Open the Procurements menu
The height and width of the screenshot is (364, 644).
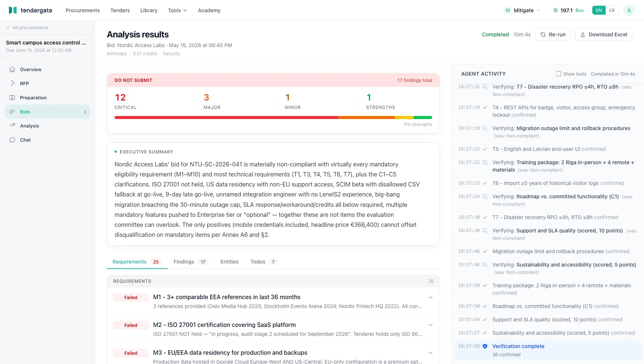click(83, 10)
